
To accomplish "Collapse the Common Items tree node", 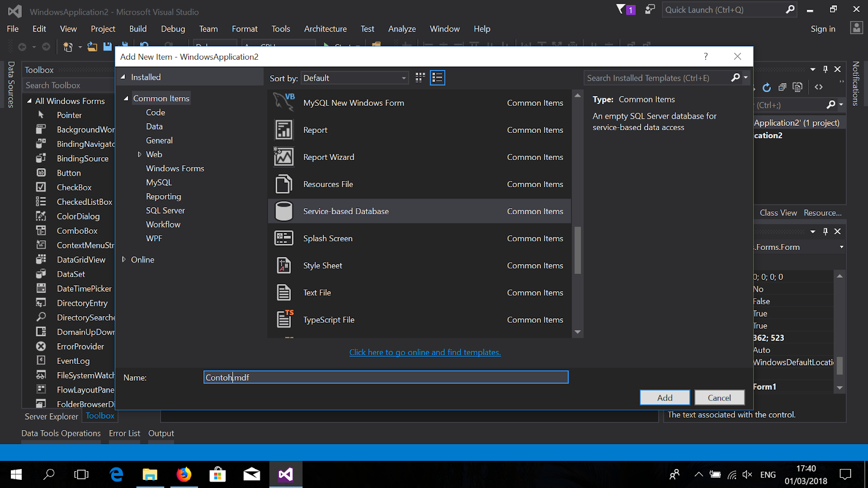I will pos(126,98).
